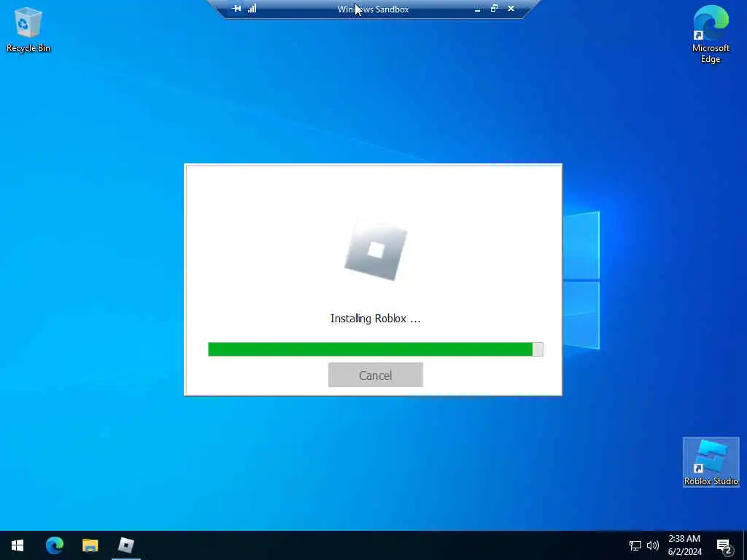
Task: Cancel the Roblox installation
Action: pos(376,375)
